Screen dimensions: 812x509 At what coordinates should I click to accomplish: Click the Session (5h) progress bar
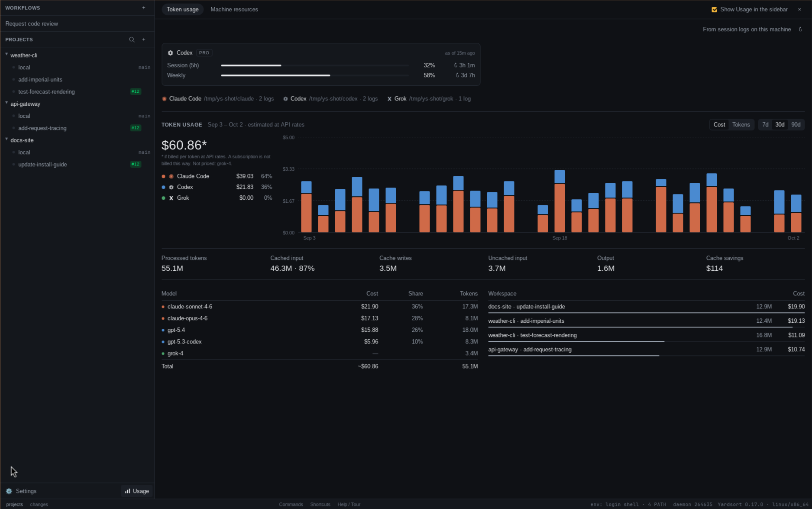point(315,65)
